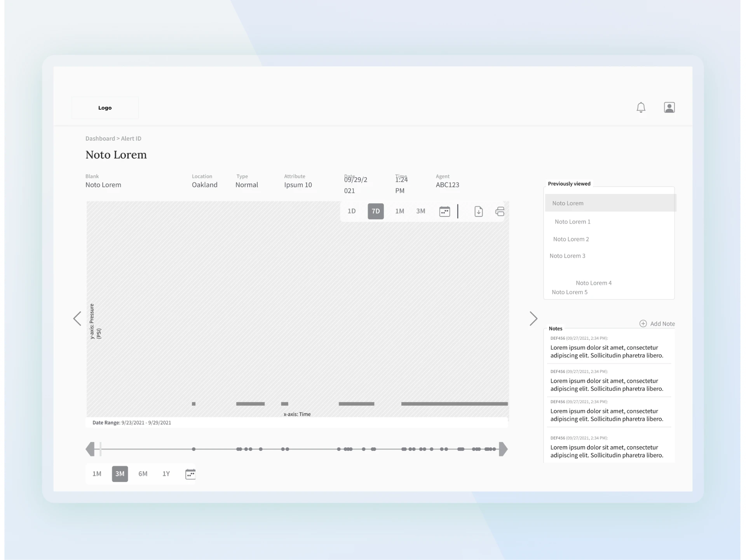Open chart toolbar calendar picker
746x560 pixels.
point(444,211)
